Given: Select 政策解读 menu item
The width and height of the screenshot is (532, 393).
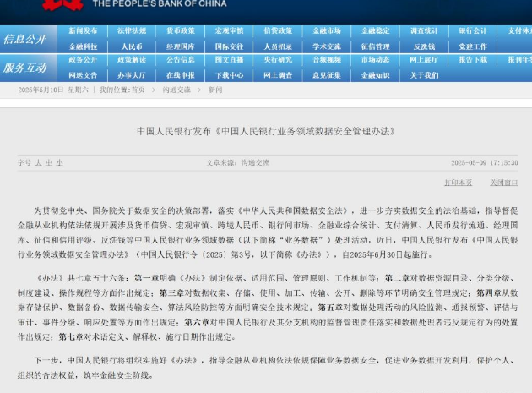Looking at the screenshot, I should (x=132, y=60).
